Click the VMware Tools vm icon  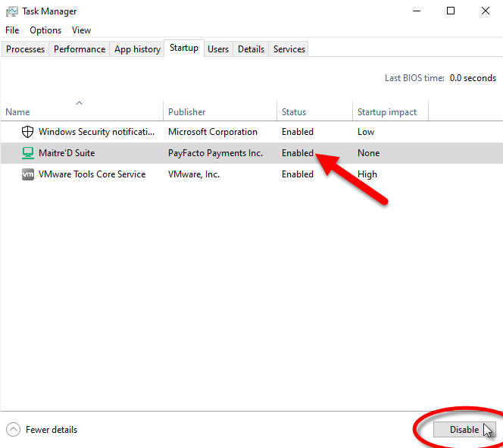[27, 174]
